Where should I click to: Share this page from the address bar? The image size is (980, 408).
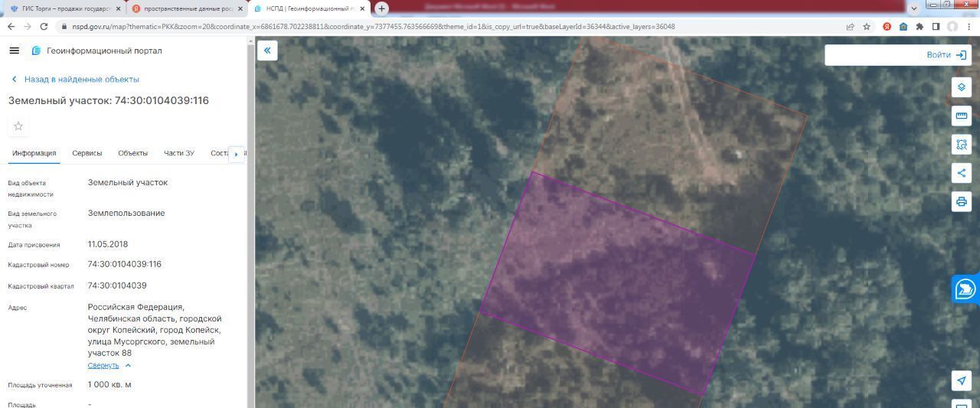coord(850,26)
